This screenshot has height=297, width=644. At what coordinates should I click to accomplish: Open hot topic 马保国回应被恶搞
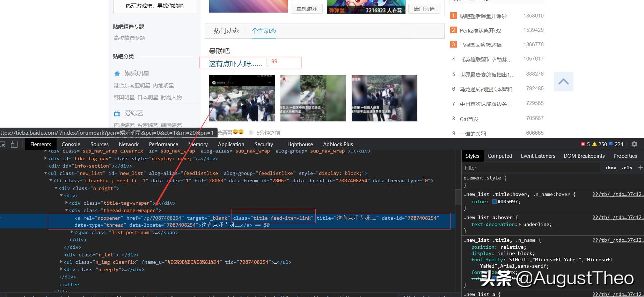coord(481,45)
